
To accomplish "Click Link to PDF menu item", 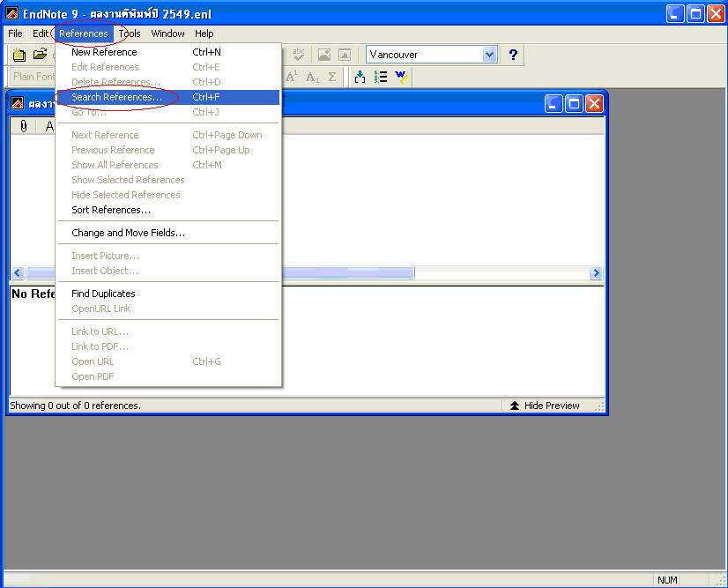I will click(x=168, y=346).
